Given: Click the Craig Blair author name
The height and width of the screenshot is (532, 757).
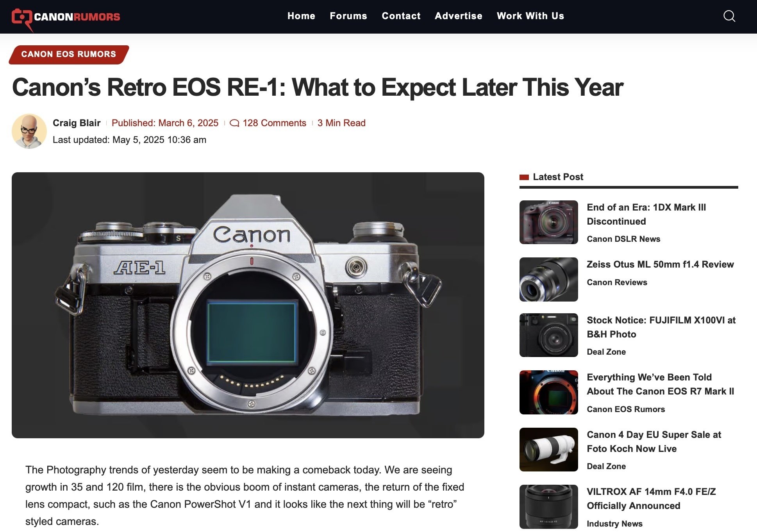Looking at the screenshot, I should (x=77, y=123).
